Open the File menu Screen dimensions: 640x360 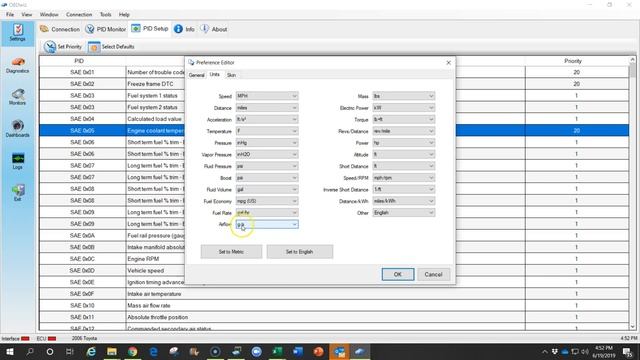tap(10, 15)
